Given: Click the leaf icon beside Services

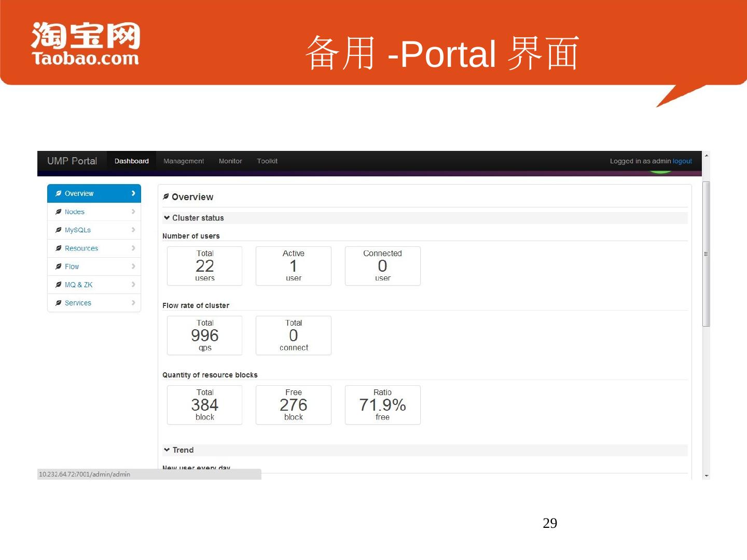Looking at the screenshot, I should point(59,303).
